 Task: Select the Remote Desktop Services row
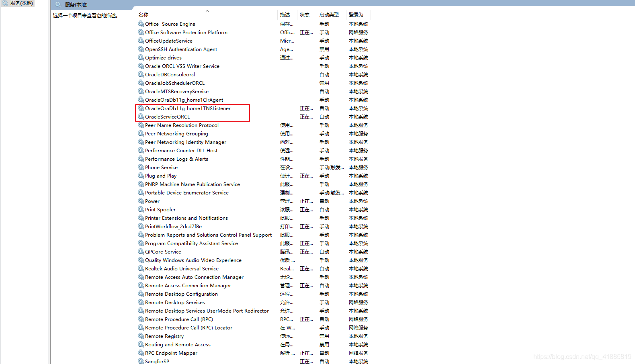(x=253, y=302)
